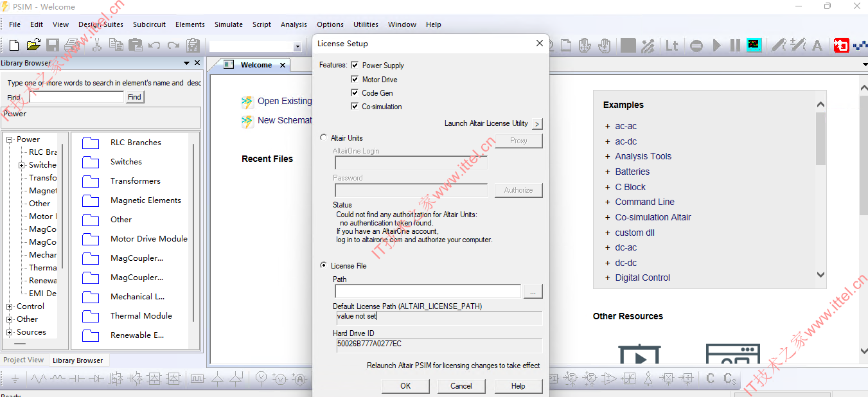Click the license file Path input field
This screenshot has height=397, width=868.
[428, 292]
